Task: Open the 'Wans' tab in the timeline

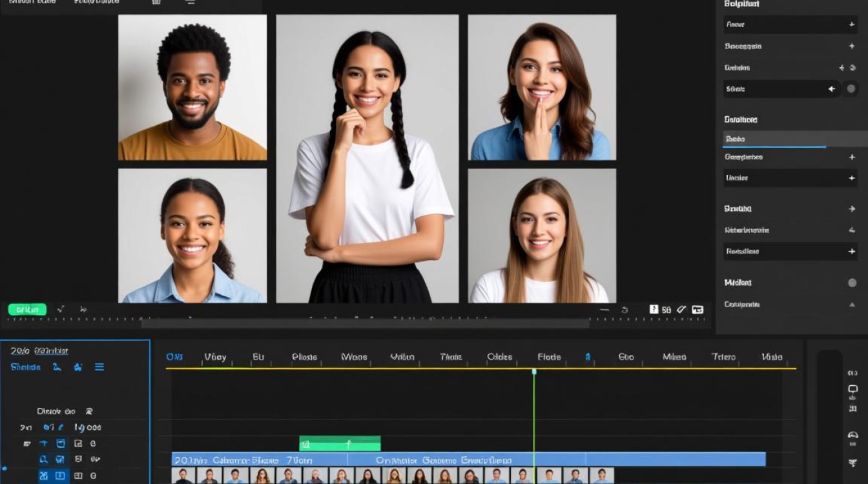Action: click(x=354, y=357)
